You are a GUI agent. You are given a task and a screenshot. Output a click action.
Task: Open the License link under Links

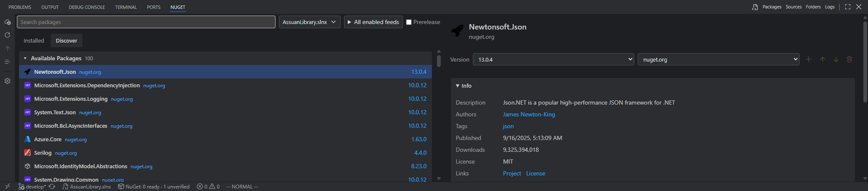535,173
